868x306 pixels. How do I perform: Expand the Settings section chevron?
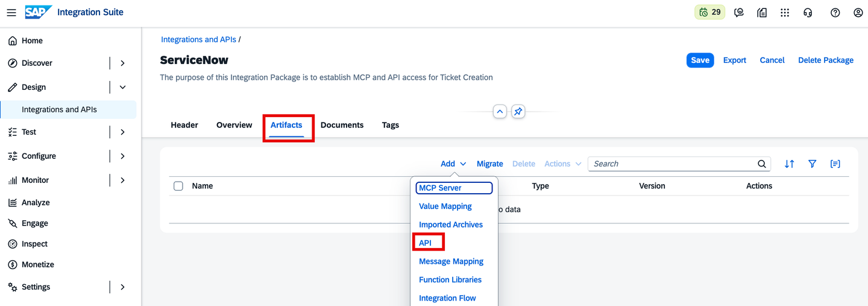(122, 287)
